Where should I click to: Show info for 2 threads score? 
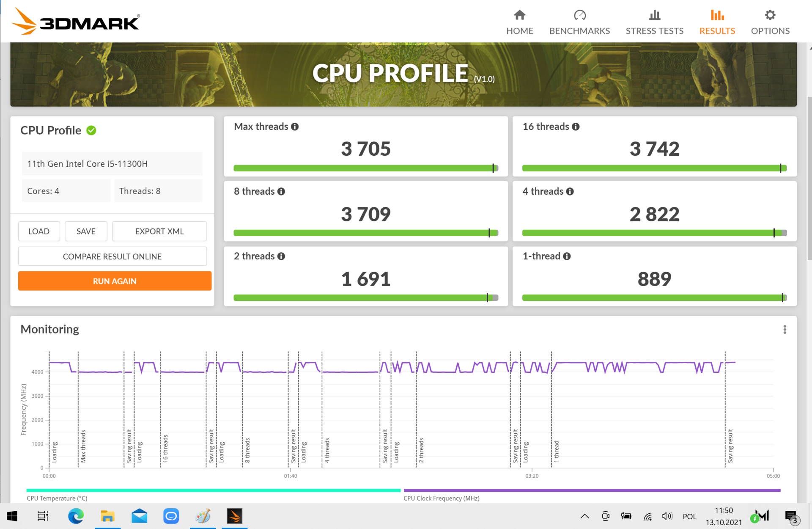point(281,256)
